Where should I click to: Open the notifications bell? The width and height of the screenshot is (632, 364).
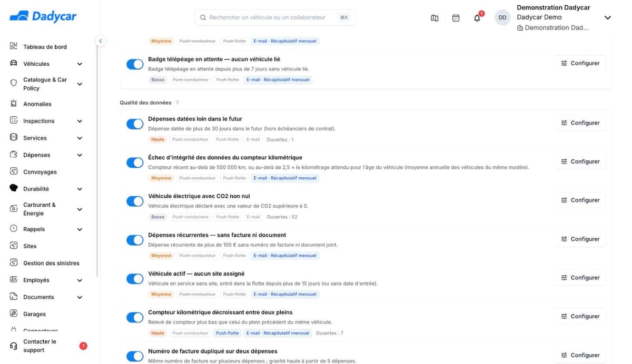click(477, 17)
